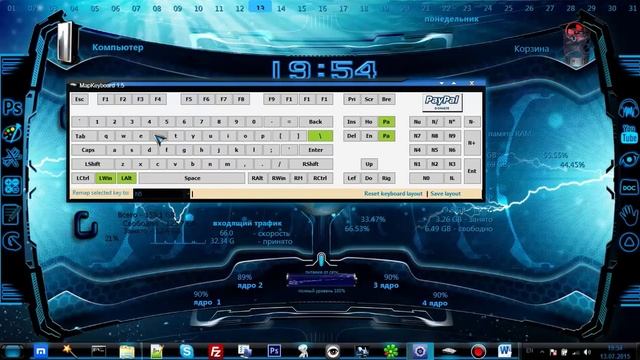The width and height of the screenshot is (640, 360).
Task: Select the Del key
Action: 351,136
